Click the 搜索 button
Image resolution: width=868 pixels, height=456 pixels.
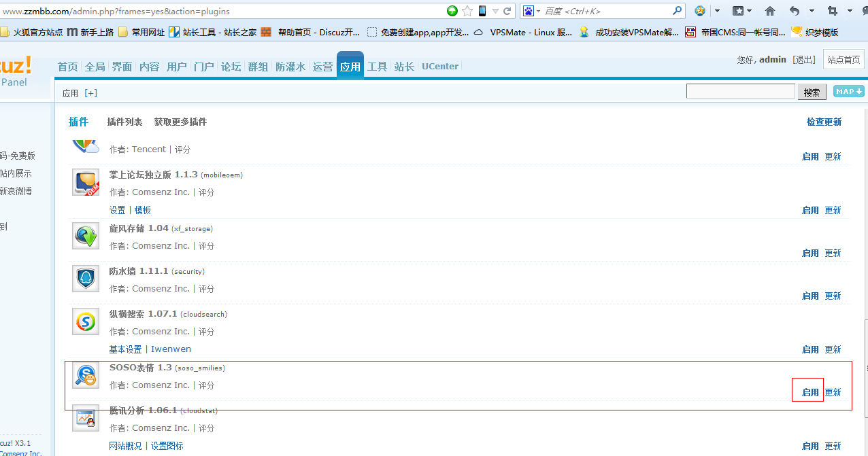pos(812,92)
